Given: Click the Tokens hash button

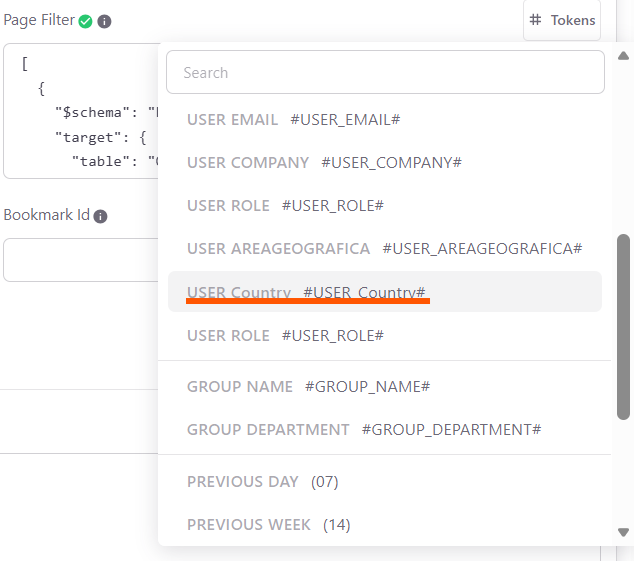Looking at the screenshot, I should pos(562,20).
